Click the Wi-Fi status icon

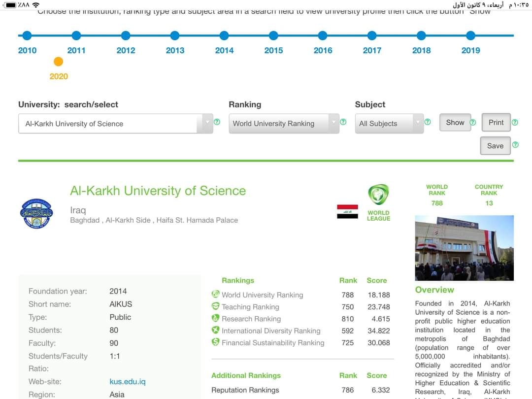tap(35, 5)
